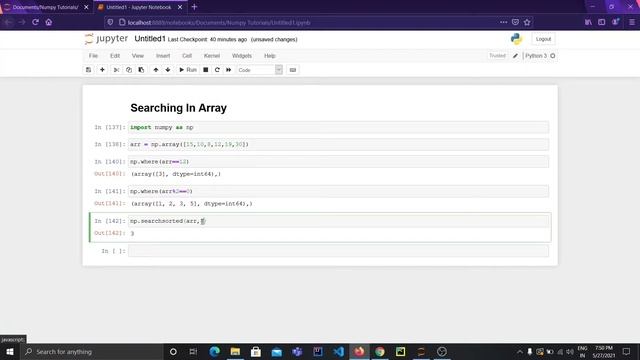Viewport: 640px width, 360px height.
Task: Click the localhost address bar
Action: (x=302, y=22)
